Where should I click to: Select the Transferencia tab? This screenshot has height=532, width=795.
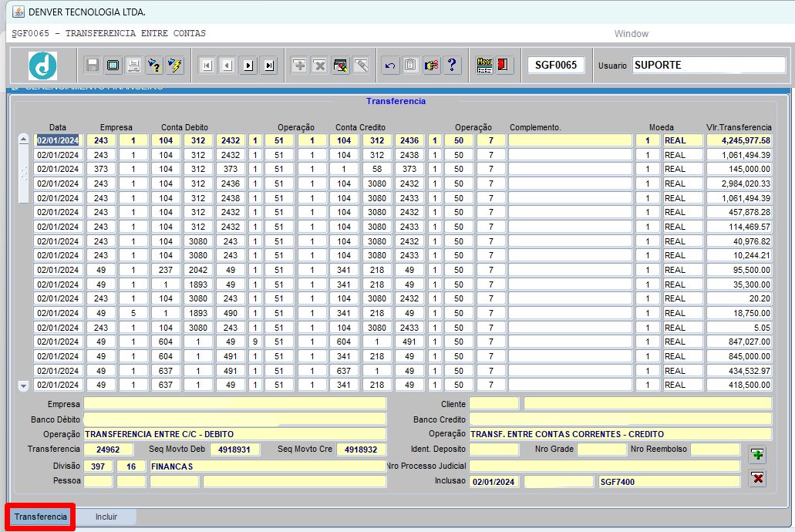(41, 517)
